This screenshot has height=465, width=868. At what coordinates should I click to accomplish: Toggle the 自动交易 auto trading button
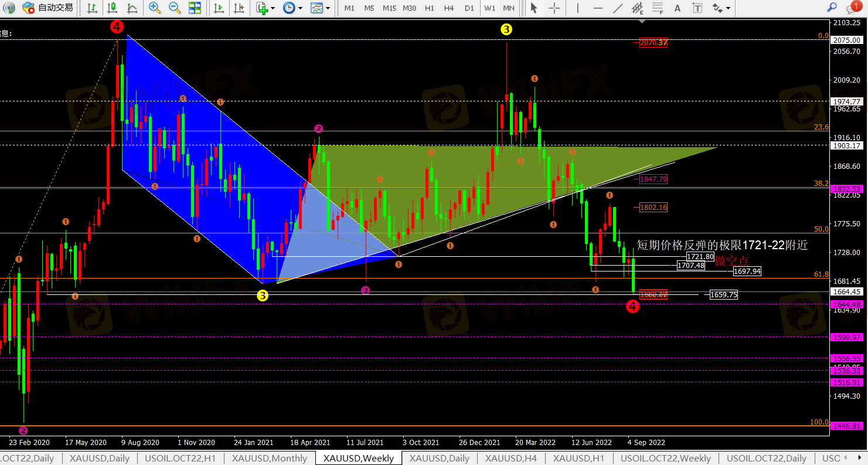48,8
